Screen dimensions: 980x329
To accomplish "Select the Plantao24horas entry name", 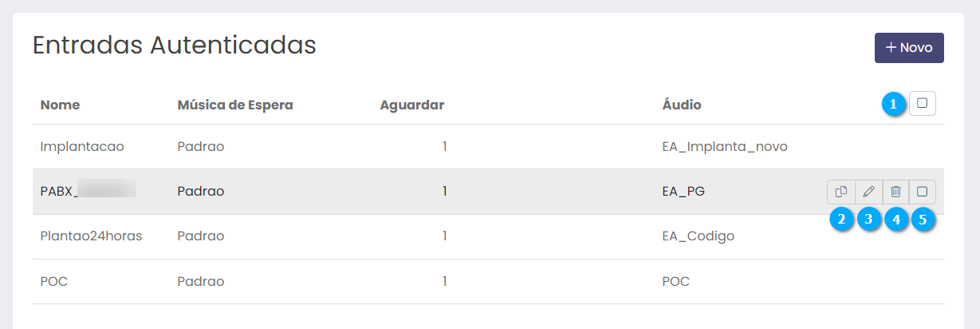I will (91, 236).
